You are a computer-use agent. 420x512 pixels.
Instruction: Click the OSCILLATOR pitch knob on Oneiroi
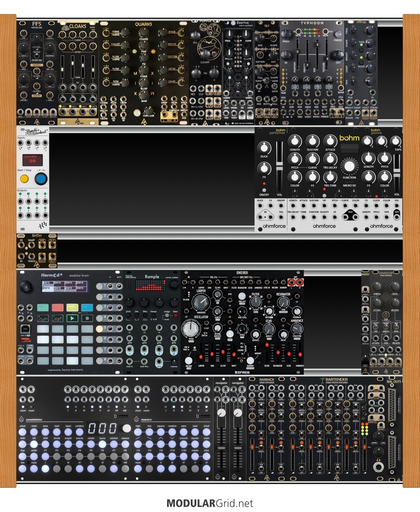coord(190,328)
